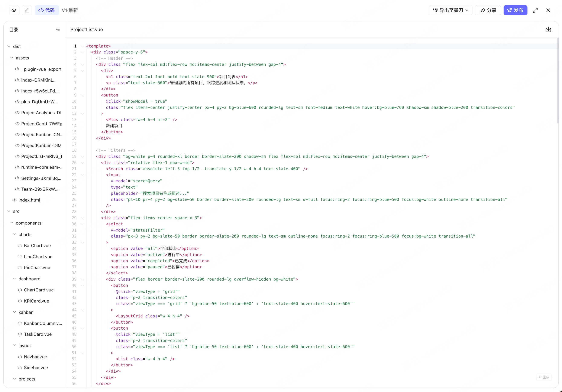Collapse the dist folder
Image resolution: width=562 pixels, height=392 pixels.
click(x=9, y=46)
